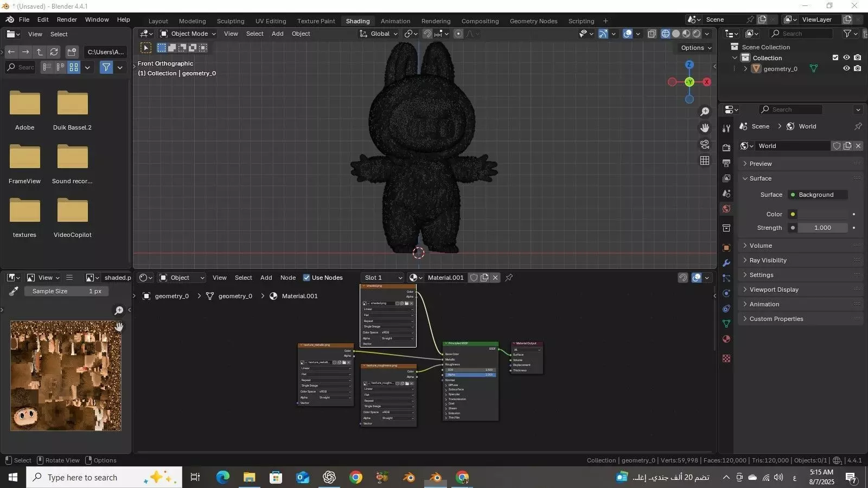Open the Physics properties tab
Image resolution: width=868 pixels, height=488 pixels.
click(726, 293)
